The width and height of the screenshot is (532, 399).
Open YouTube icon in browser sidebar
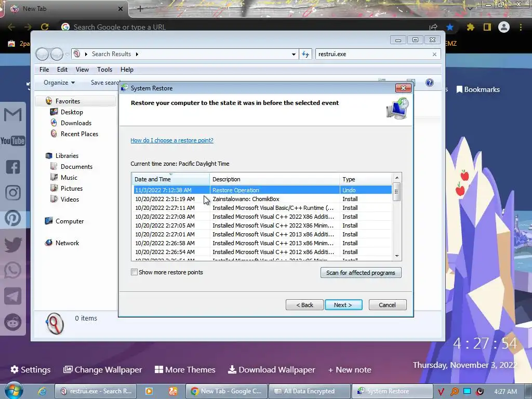[x=13, y=140]
